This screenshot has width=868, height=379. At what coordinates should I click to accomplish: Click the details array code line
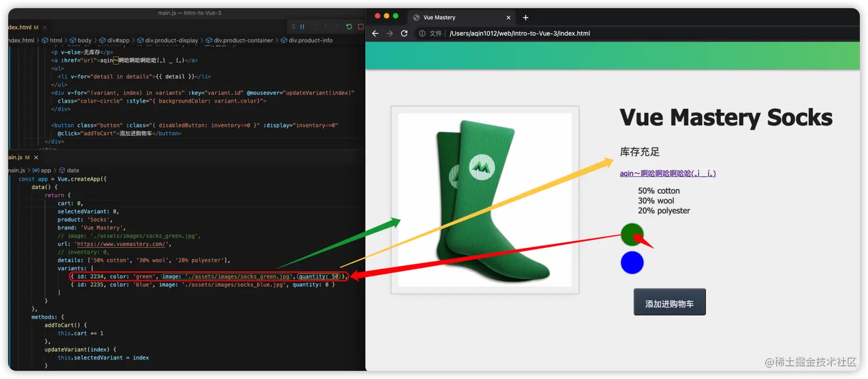[144, 260]
